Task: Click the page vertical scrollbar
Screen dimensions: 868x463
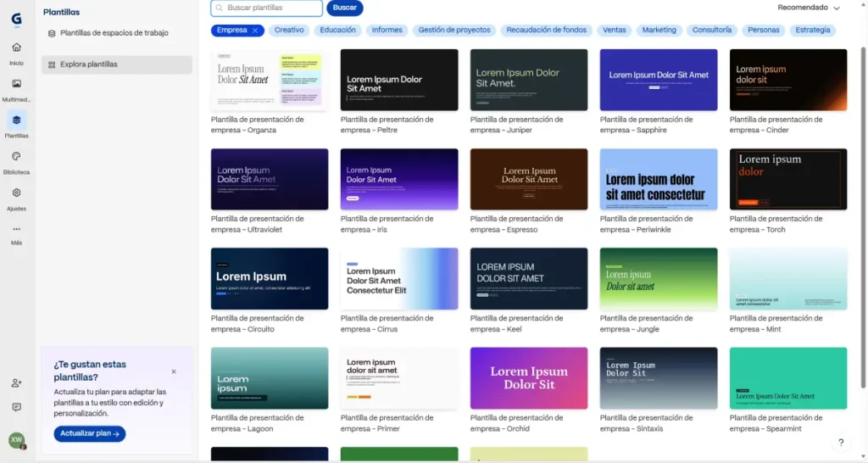Action: pos(863,216)
